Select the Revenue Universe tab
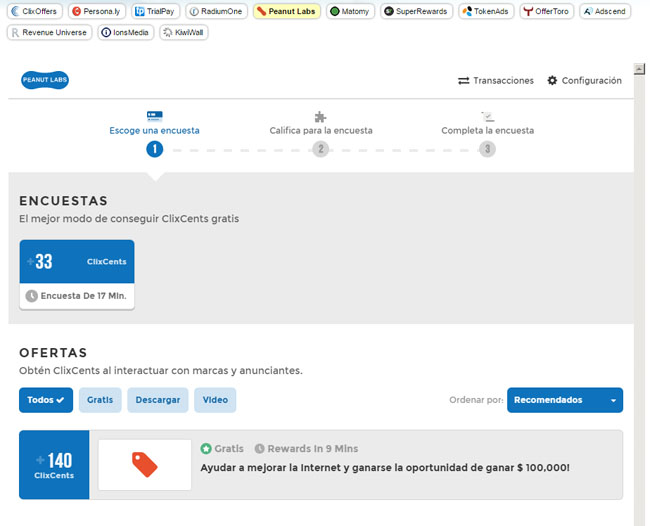Screen dimensions: 650x526 [x=49, y=32]
